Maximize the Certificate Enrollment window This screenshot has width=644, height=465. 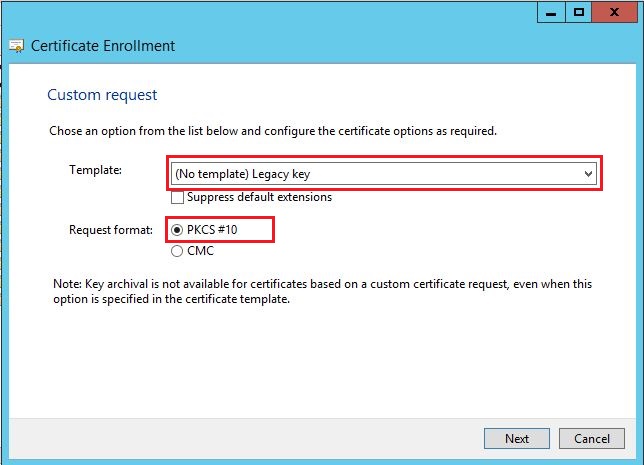579,12
